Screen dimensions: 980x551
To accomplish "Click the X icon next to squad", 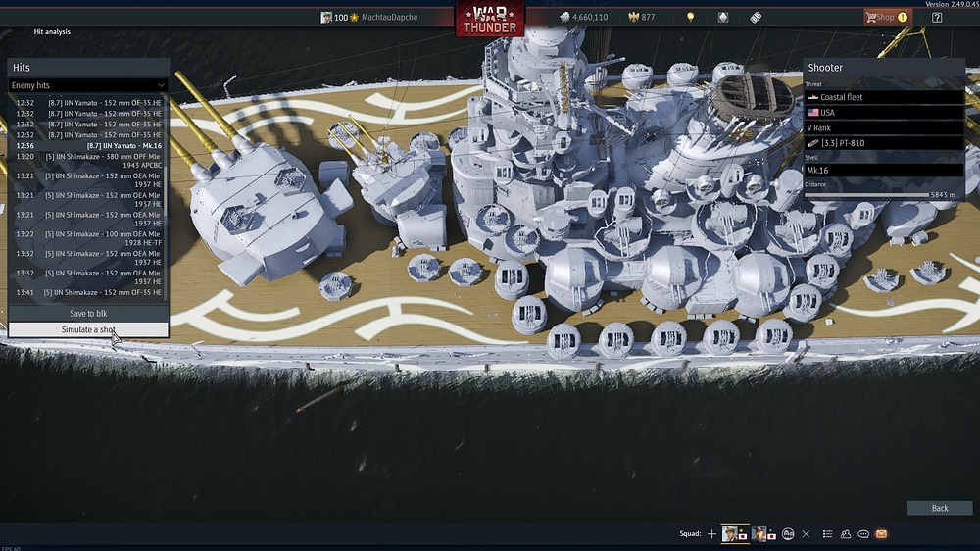I will pos(806,534).
